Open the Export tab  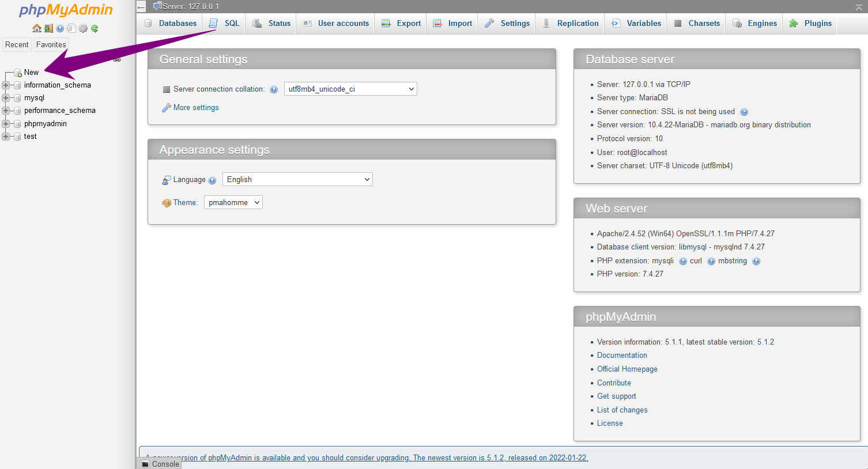401,24
